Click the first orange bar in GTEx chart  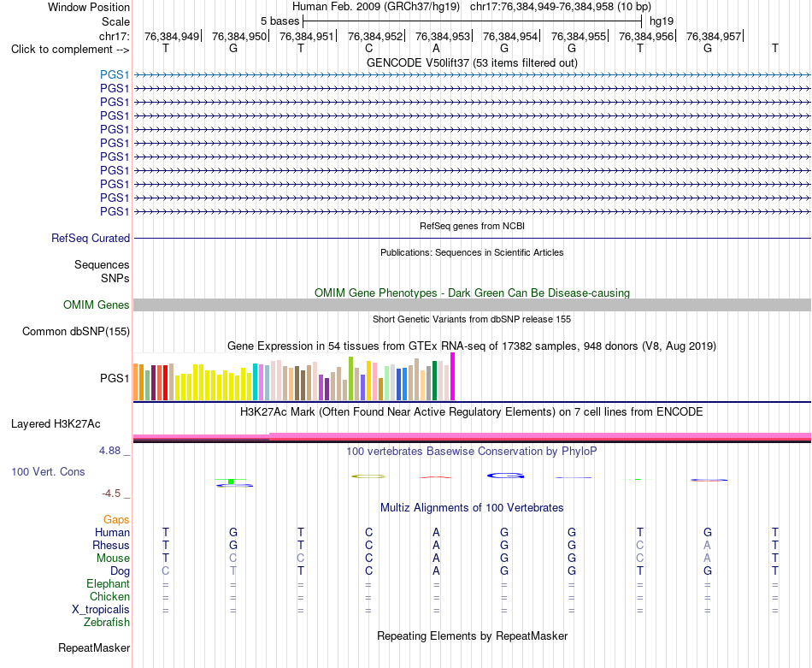tap(136, 382)
